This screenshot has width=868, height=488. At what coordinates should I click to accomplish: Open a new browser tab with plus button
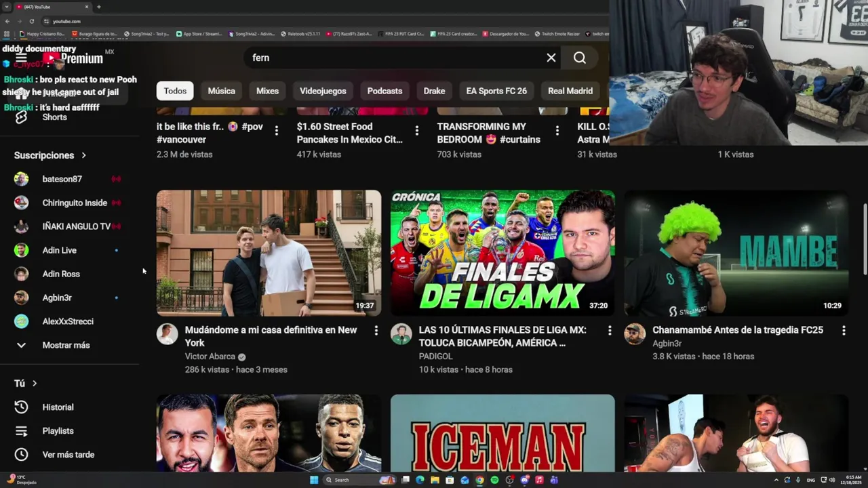[99, 7]
